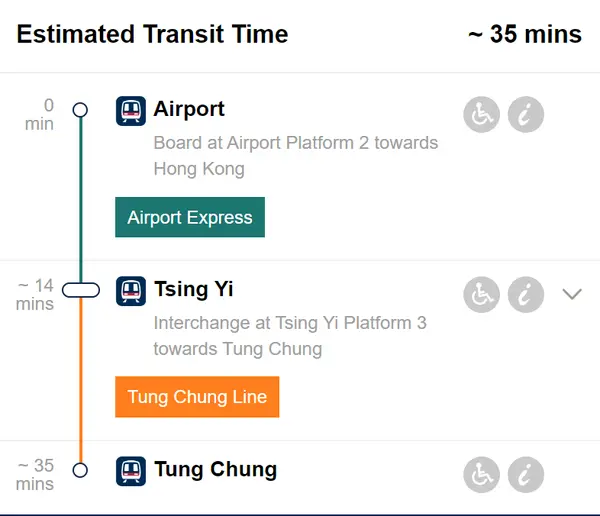
Task: Select the Airport station name
Action: point(189,109)
